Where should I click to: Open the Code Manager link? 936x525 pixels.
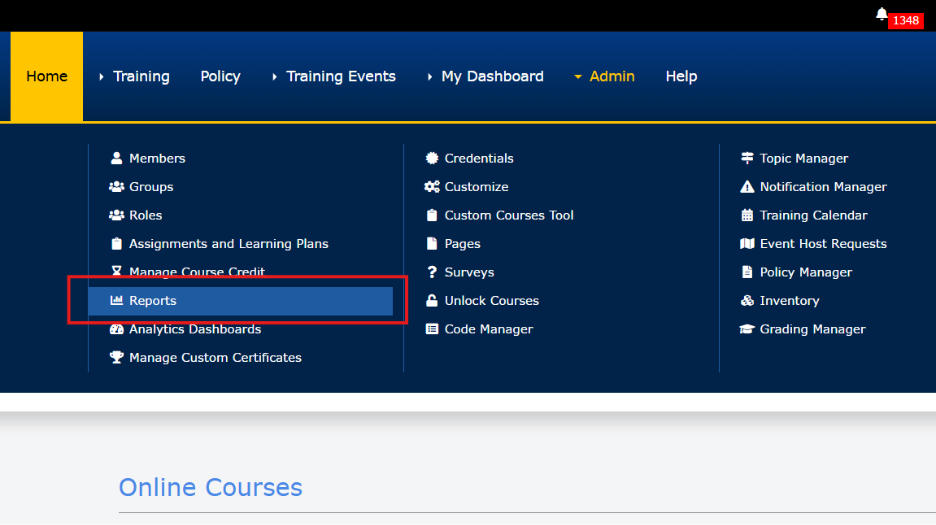tap(488, 329)
